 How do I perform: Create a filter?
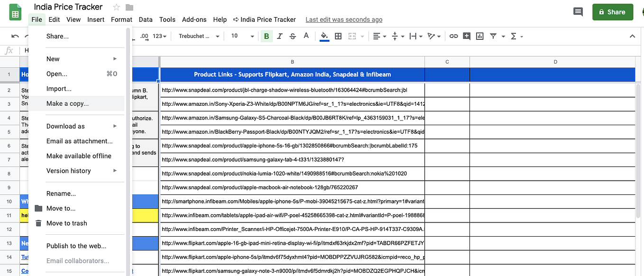click(493, 36)
